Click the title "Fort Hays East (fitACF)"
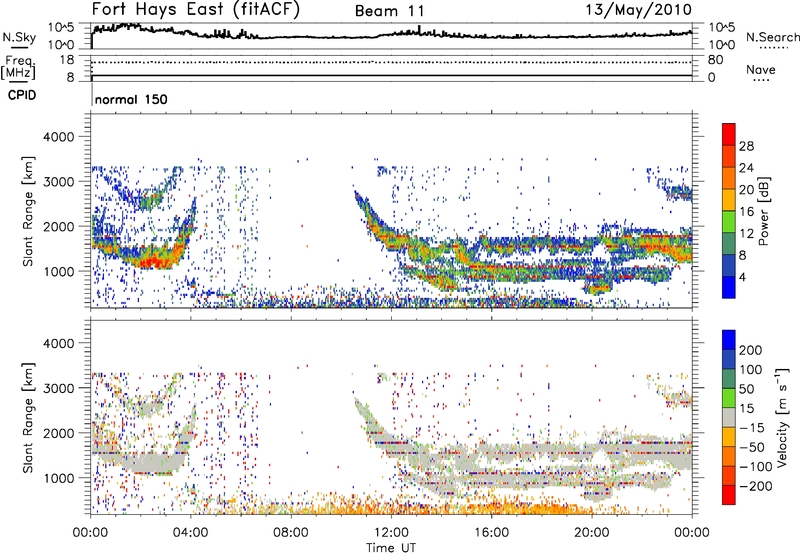Screen dimensions: 800x554 point(196,10)
